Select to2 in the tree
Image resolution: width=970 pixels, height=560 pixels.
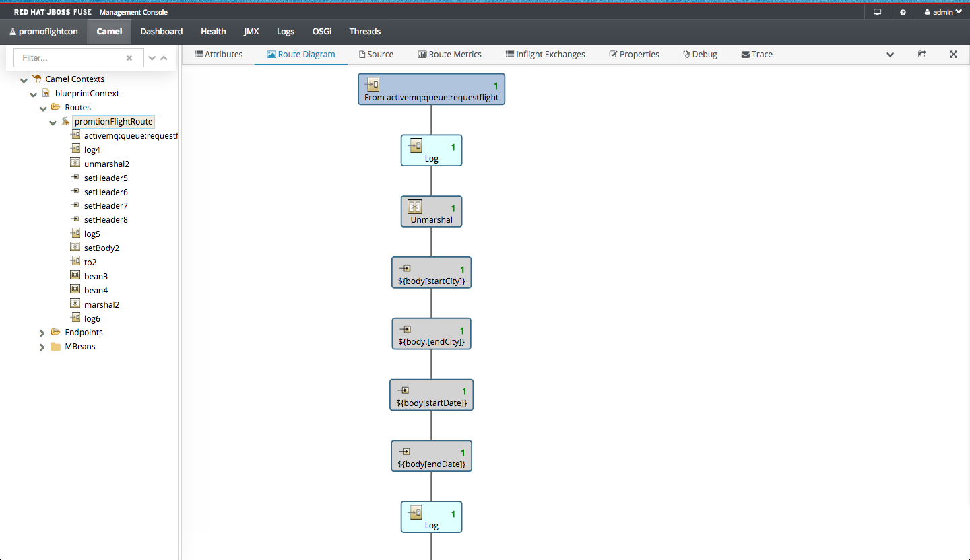coord(90,262)
